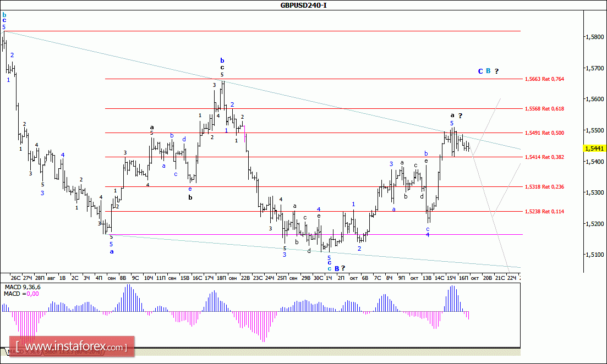This screenshot has width=607, height=364.
Task: Click the 20В date on time axis
Action: [x=488, y=278]
